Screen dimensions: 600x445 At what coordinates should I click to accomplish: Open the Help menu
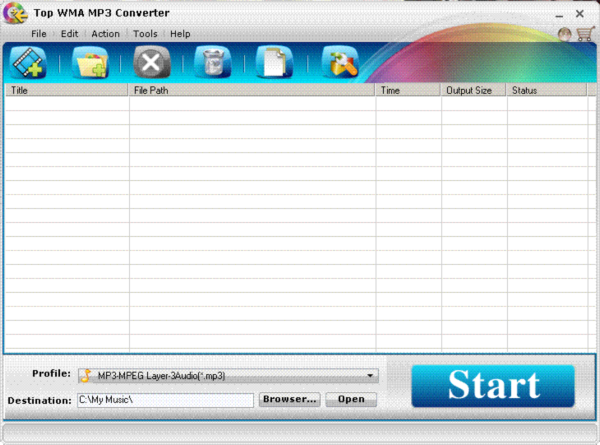click(x=180, y=34)
